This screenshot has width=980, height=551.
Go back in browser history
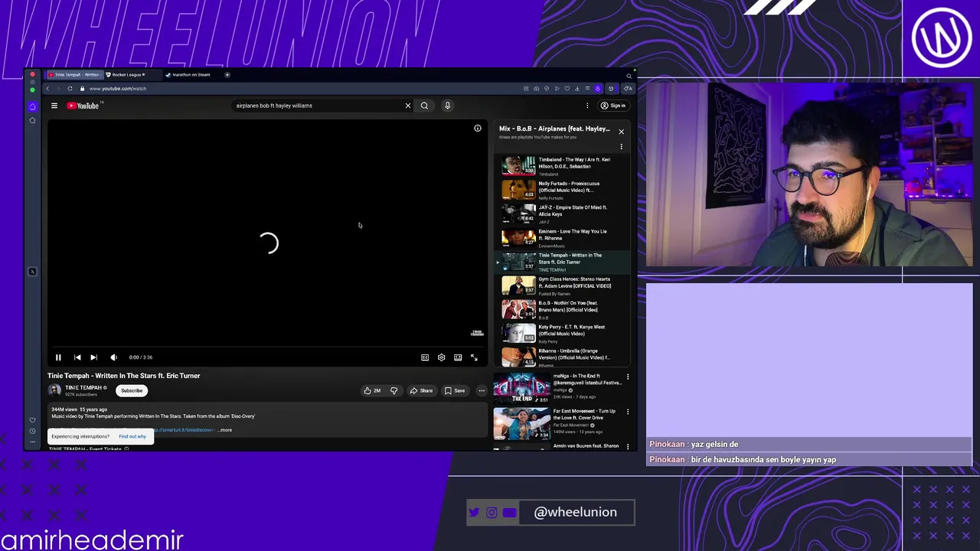coord(47,88)
